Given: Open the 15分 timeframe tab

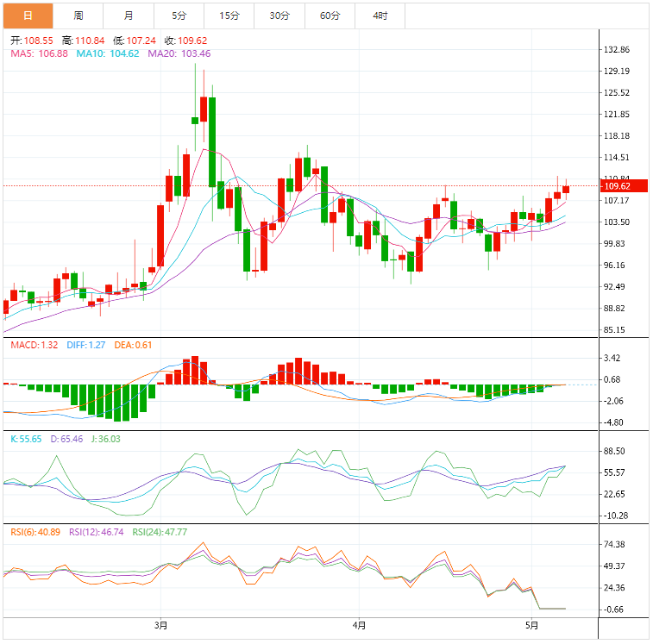Looking at the screenshot, I should coord(229,16).
